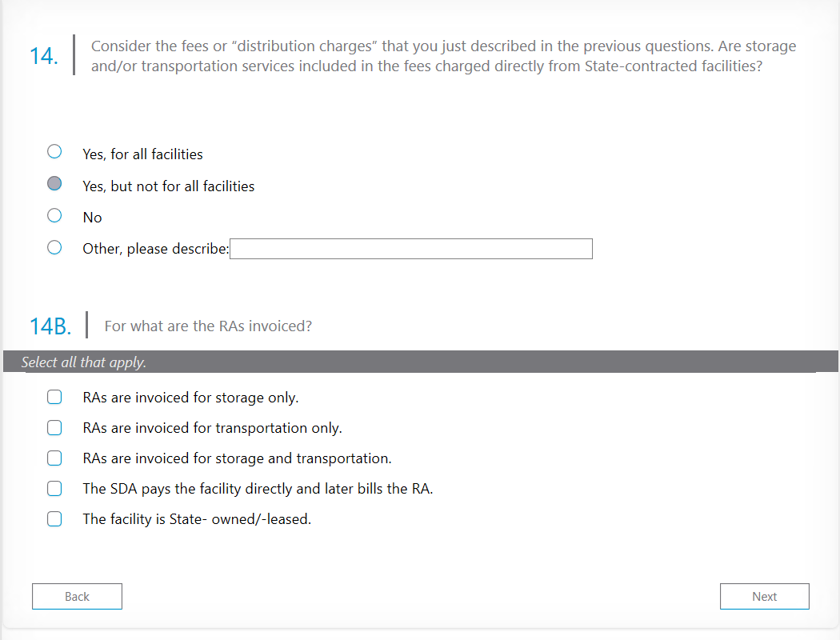Click the question 14 prompt about distribution charges
The image size is (840, 640).
(x=443, y=56)
